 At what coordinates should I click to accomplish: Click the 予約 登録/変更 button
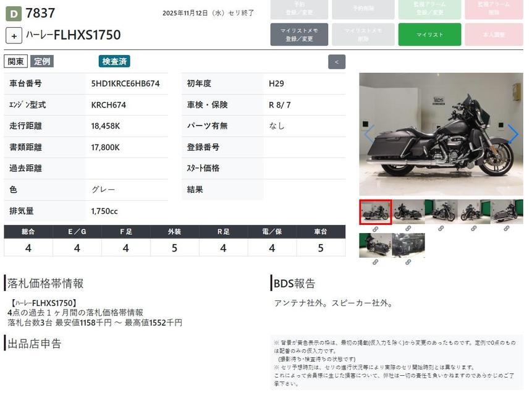tap(299, 8)
